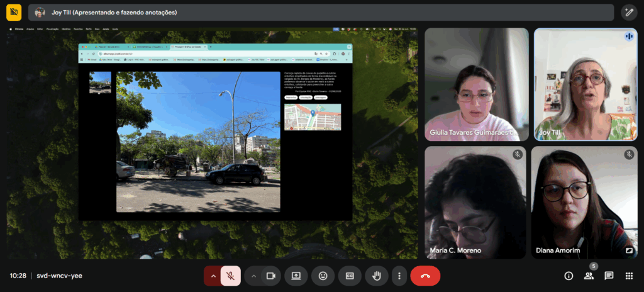Viewport: 644px width, 292px height.
Task: Open the meeting details info icon
Action: point(569,276)
